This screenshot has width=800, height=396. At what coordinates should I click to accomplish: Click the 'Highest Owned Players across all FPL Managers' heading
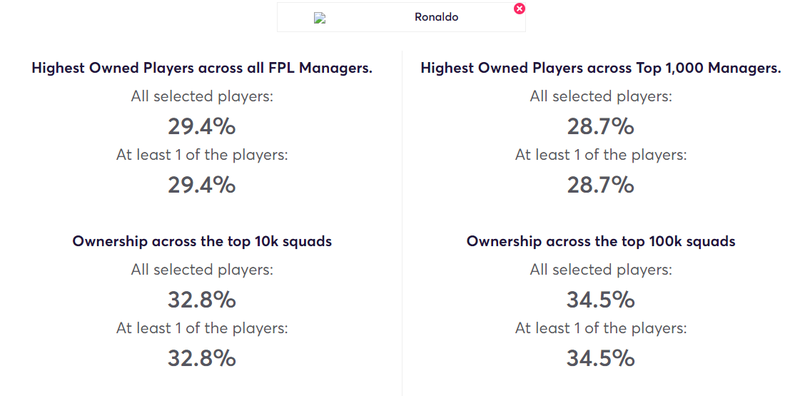(202, 68)
